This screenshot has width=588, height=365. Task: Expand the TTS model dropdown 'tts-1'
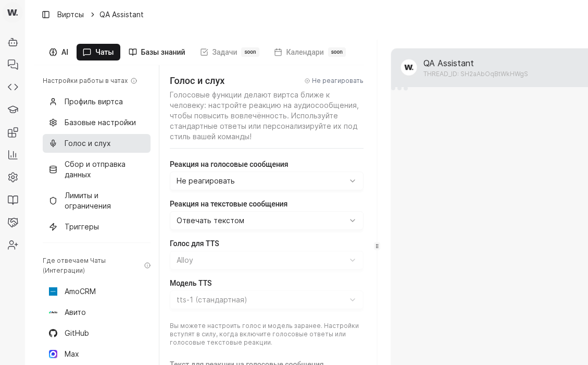click(x=266, y=300)
